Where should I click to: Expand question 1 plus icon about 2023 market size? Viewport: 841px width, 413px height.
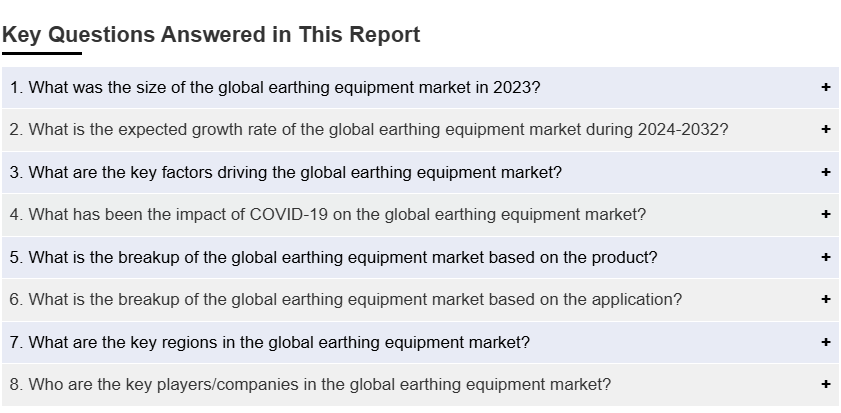(825, 87)
